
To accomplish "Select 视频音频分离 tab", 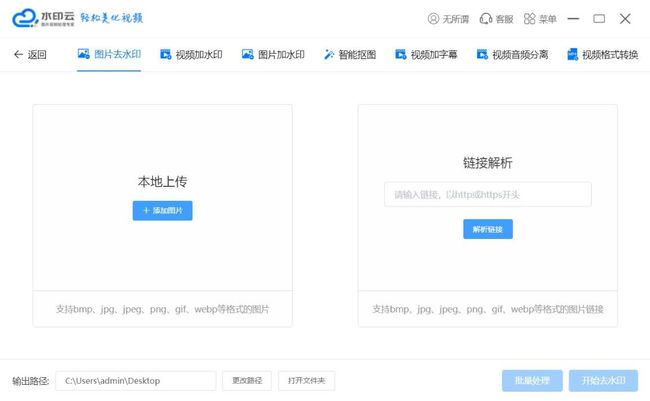I will click(x=512, y=54).
